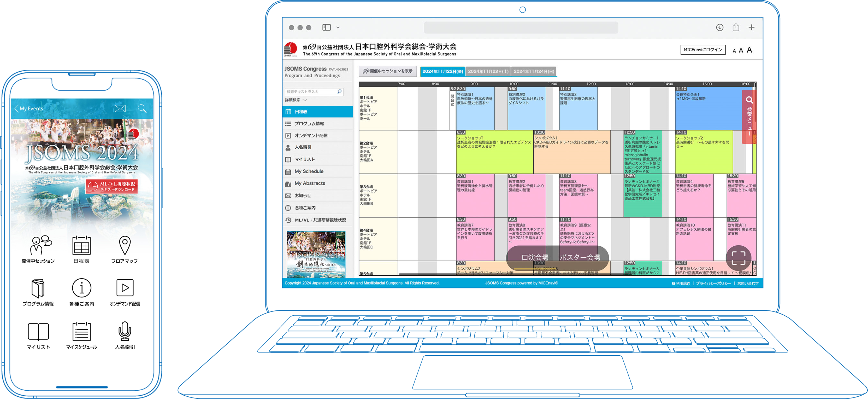Tap the envelope mail icon on phone
Screen dimensions: 868x399
[x=120, y=109]
